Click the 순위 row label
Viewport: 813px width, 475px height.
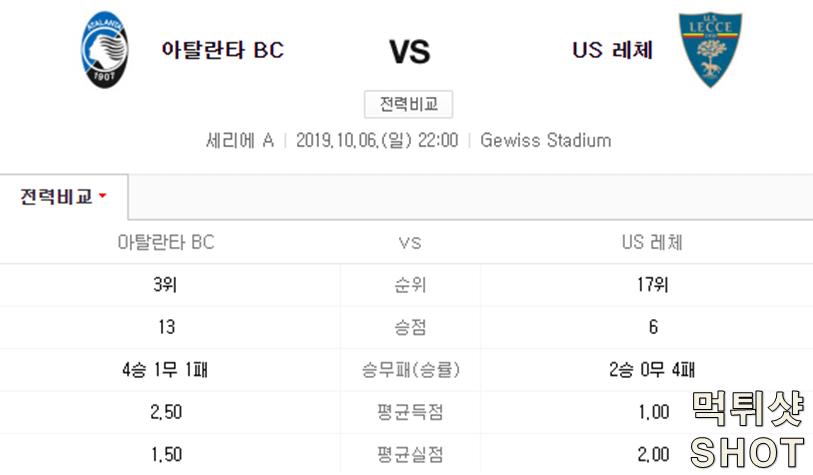point(410,285)
